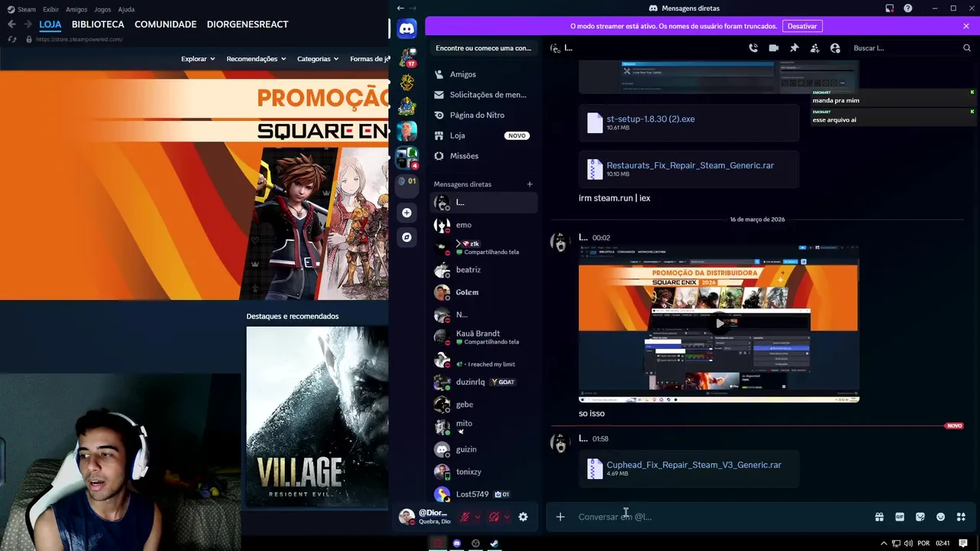Open Discover servers compass icon
Viewport: 980px width, 551px height.
point(407,237)
